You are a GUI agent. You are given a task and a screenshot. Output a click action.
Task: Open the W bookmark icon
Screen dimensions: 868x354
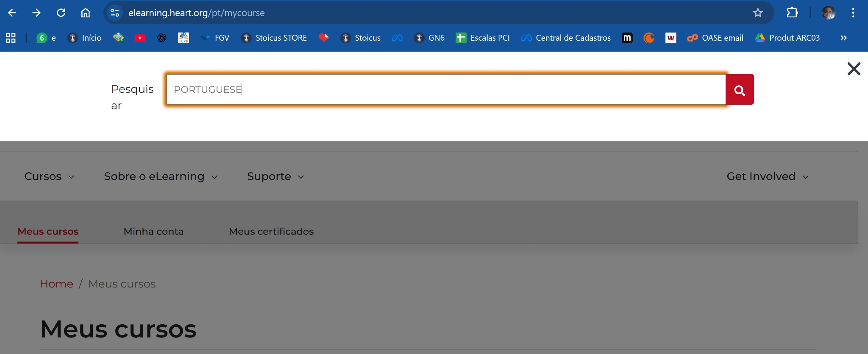point(671,38)
